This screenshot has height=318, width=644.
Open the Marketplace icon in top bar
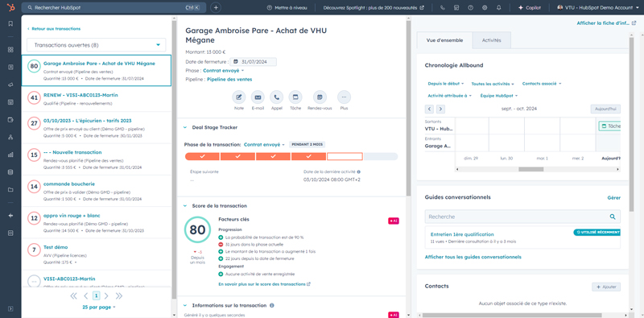coord(456,7)
